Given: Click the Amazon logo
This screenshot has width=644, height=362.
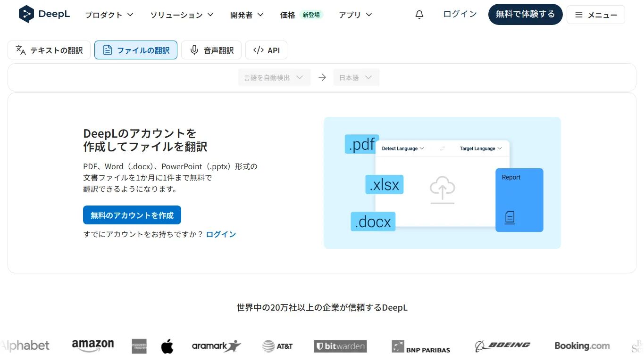Looking at the screenshot, I should pos(93,346).
